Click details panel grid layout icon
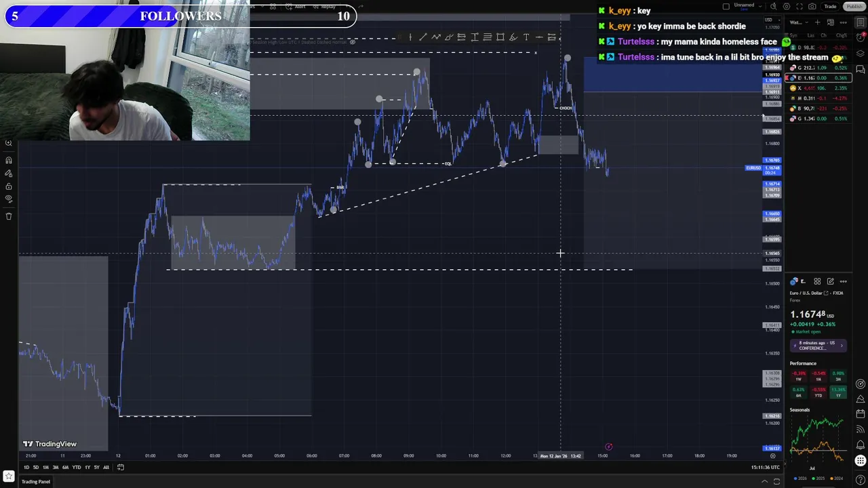The image size is (868, 488). click(x=817, y=281)
